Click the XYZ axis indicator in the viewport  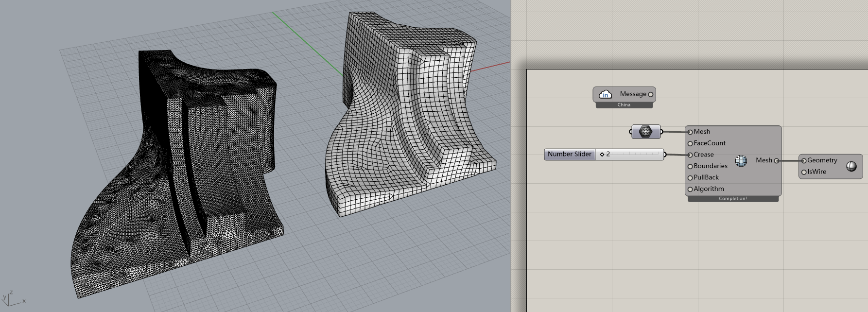pos(13,298)
